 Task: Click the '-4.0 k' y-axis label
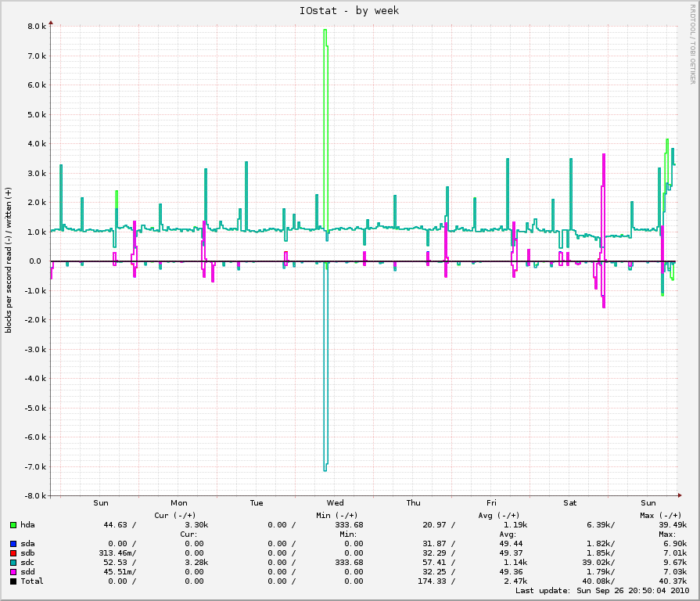coord(35,379)
